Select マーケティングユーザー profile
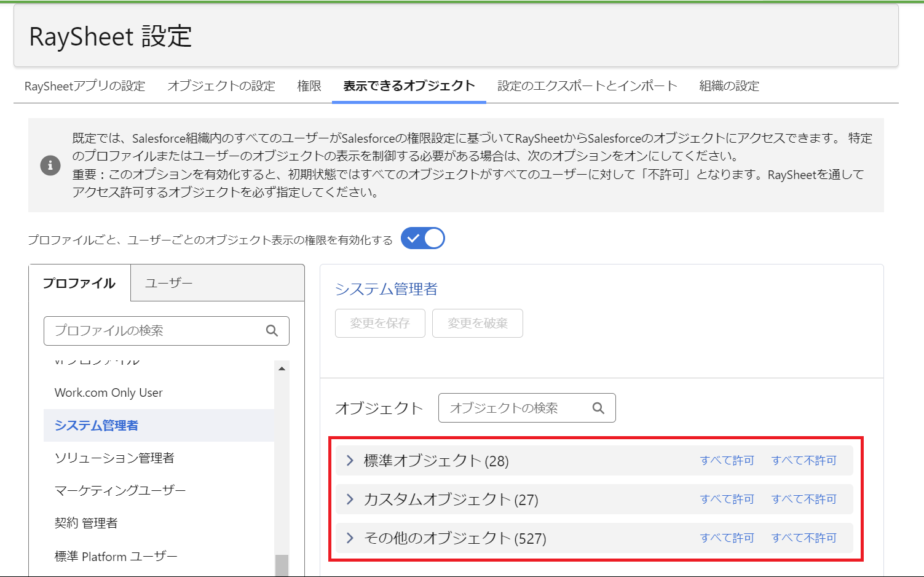924x577 pixels. pyautogui.click(x=159, y=490)
